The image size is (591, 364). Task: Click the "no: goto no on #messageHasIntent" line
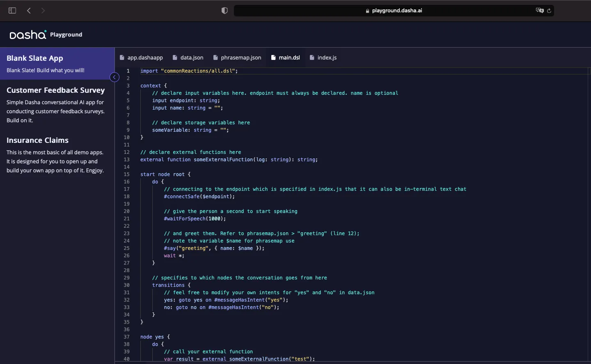(222, 307)
